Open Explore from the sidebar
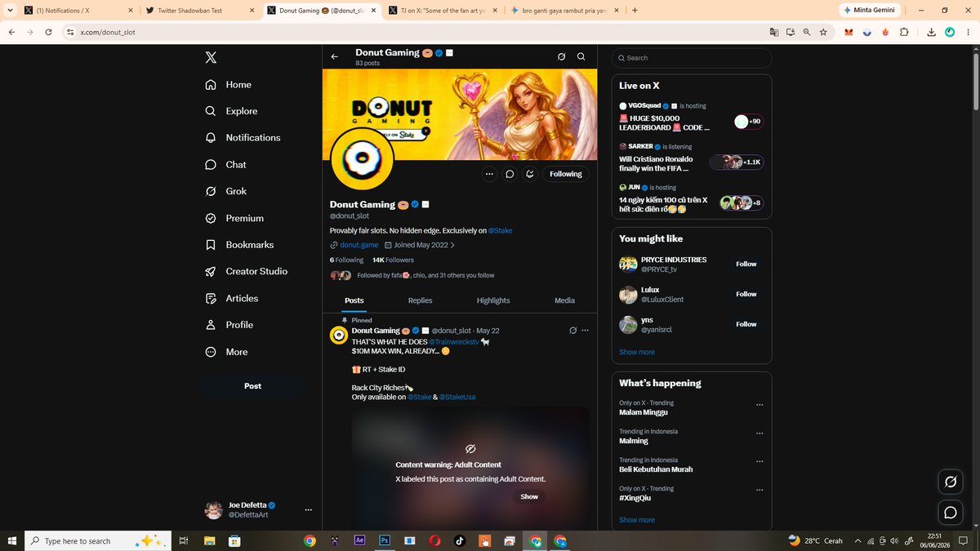 point(231,111)
